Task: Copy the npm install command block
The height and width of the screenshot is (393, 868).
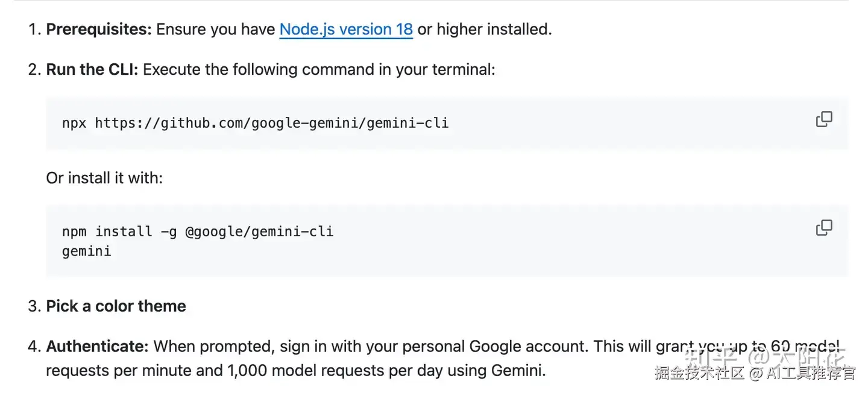Action: 823,228
